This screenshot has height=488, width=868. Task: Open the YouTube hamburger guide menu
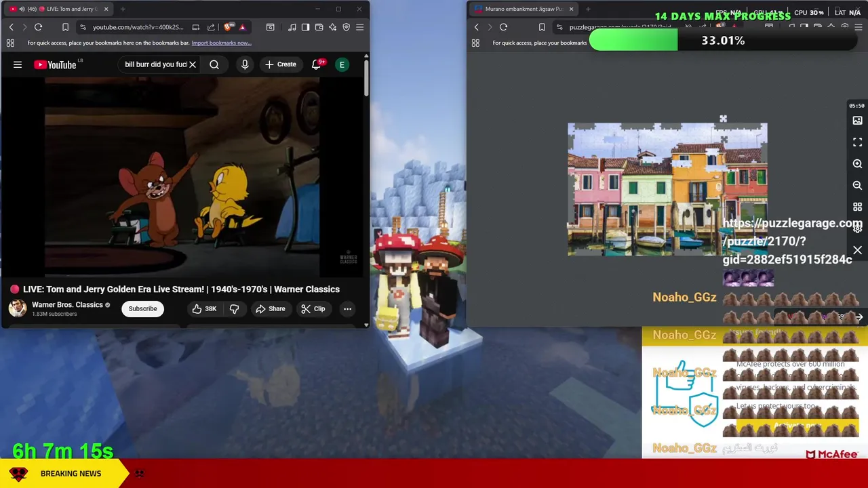click(x=18, y=64)
